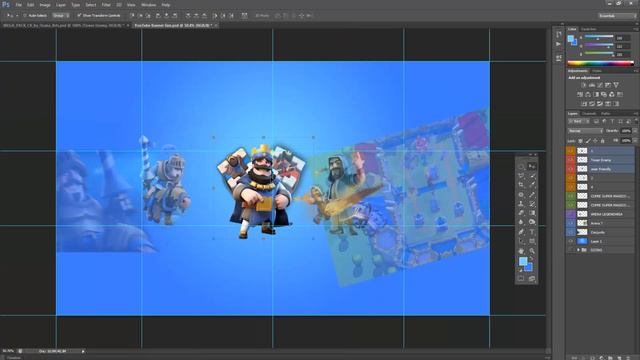Open the layer Fill slider dropdown

coord(635,141)
